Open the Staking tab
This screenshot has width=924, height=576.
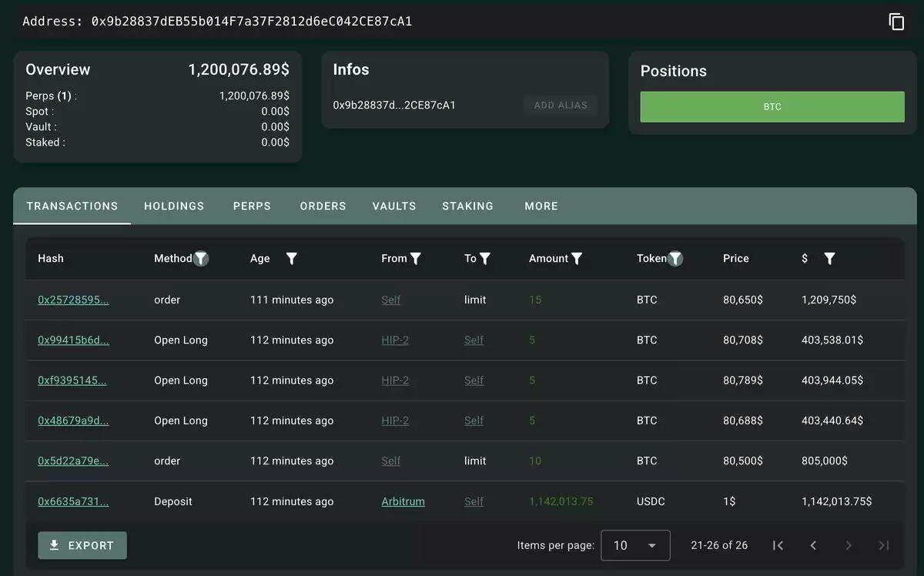467,206
